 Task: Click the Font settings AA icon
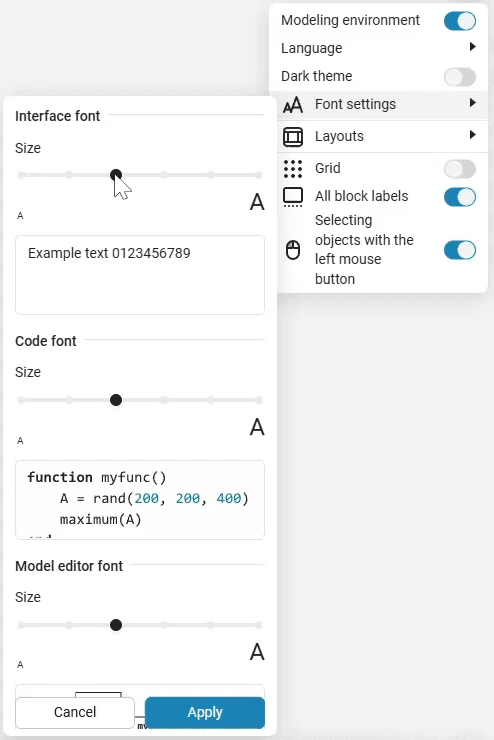(x=293, y=105)
